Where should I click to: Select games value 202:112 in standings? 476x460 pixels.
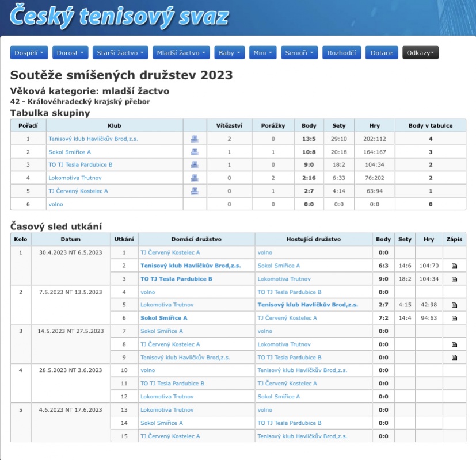coord(375,139)
